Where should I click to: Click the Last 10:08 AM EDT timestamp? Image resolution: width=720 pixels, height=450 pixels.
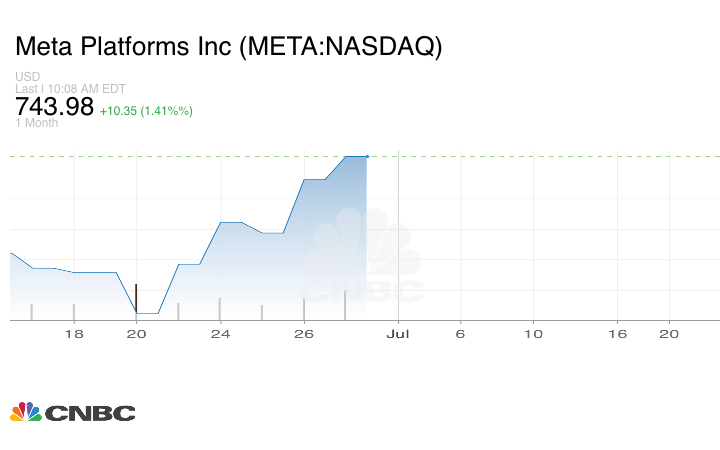click(70, 89)
